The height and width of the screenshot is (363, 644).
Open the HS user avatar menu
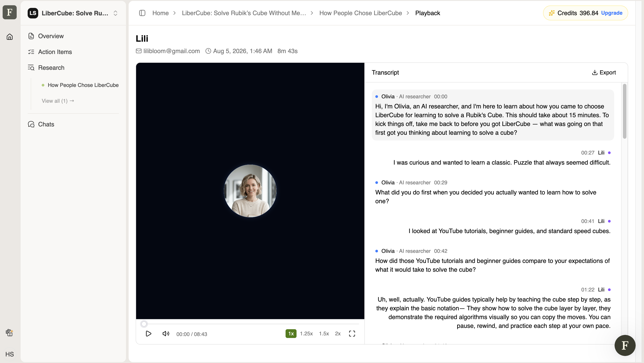tap(9, 354)
